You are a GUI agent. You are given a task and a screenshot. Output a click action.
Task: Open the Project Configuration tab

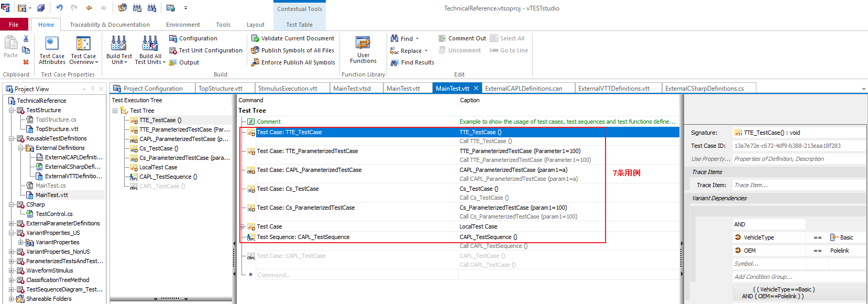[153, 89]
